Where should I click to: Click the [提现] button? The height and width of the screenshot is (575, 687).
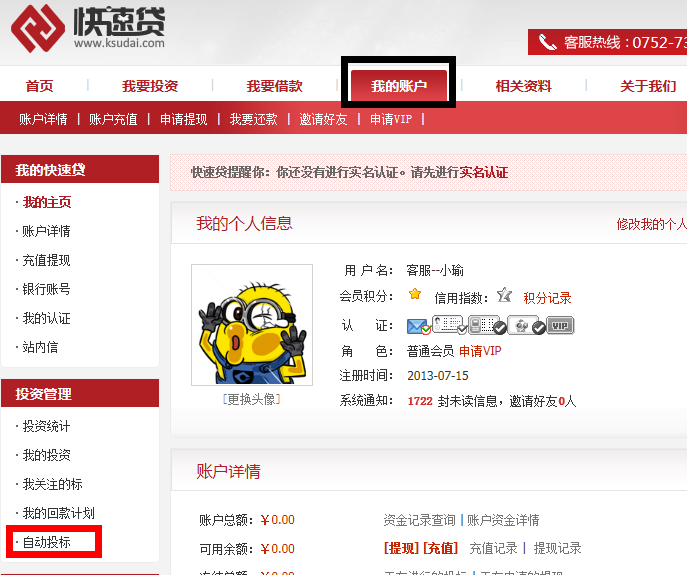click(401, 548)
